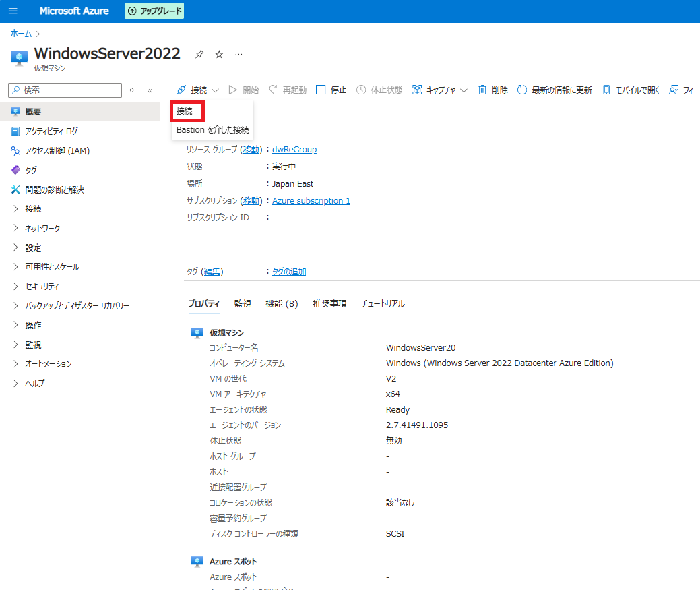Click the 休止状態 toolbar button
The image size is (700, 590).
[x=379, y=90]
